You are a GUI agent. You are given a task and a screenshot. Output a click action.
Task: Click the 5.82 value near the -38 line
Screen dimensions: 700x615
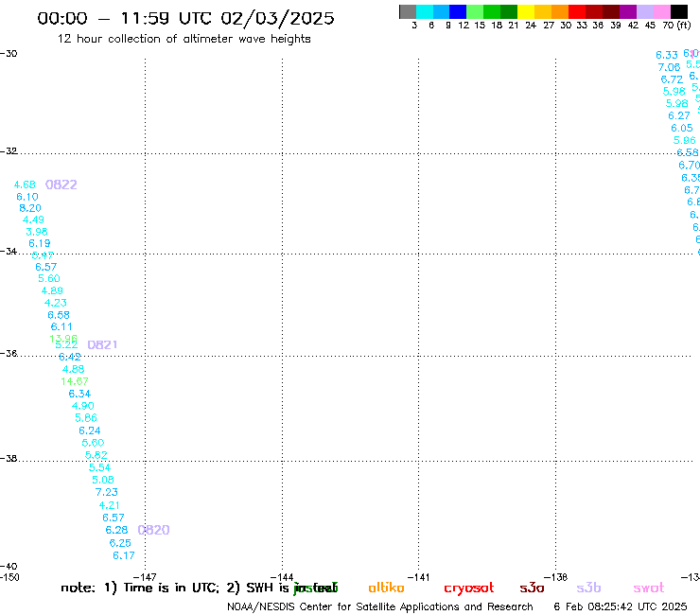pos(96,455)
